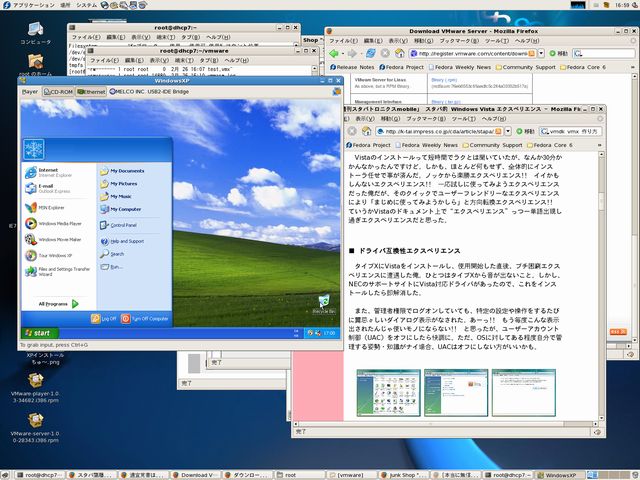Viewport: 640px width, 480px height.
Task: Open URL history dropdown in VMware Firefox
Action: (x=541, y=53)
